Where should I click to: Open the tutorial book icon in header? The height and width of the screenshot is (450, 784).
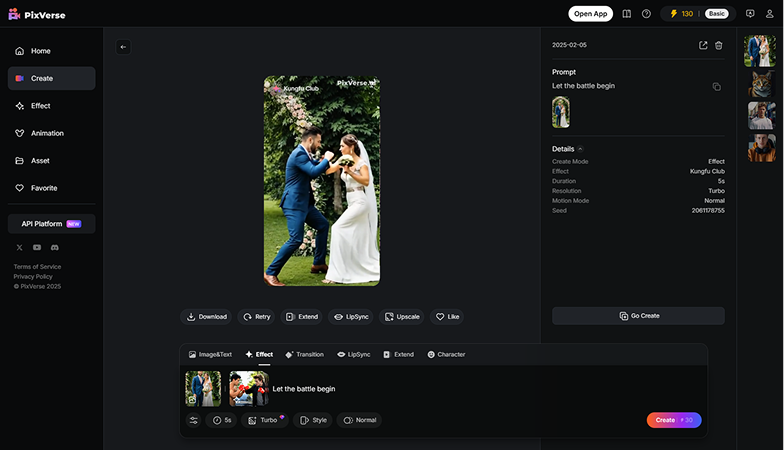coord(626,14)
